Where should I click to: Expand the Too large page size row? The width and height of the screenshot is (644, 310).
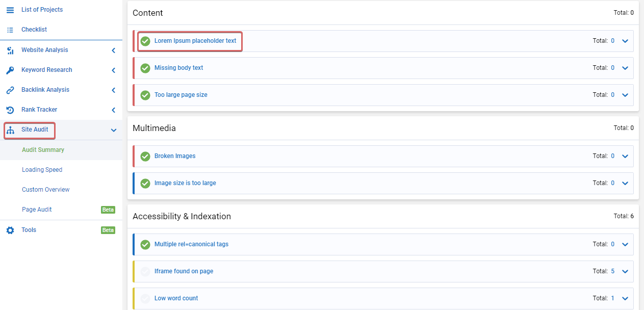pos(626,95)
